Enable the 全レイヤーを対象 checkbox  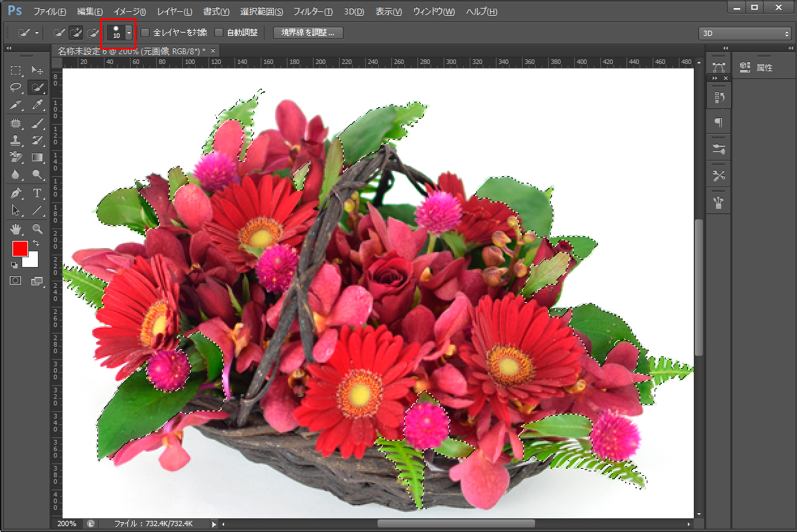146,33
